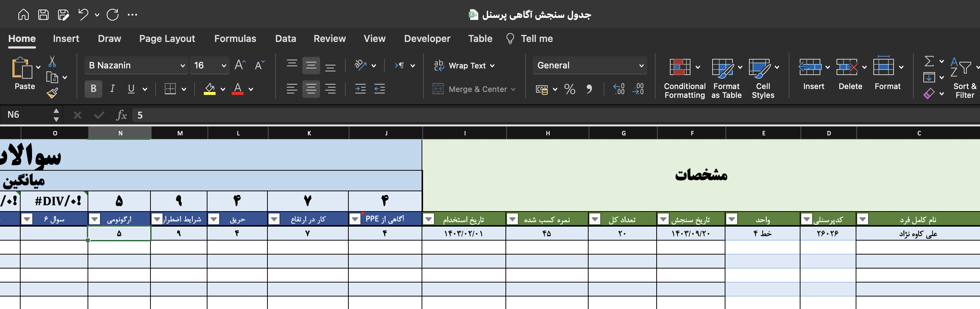Click Format as Table button

(726, 78)
